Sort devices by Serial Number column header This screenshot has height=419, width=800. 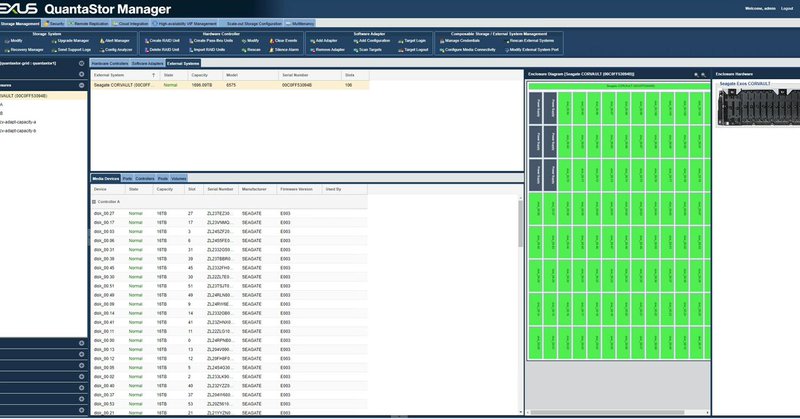[x=220, y=189]
